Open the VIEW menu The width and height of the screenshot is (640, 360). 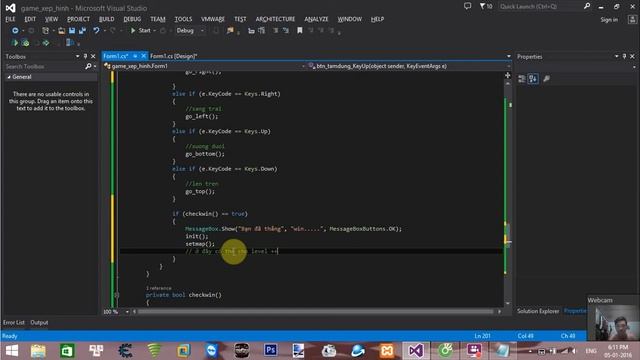click(x=51, y=19)
